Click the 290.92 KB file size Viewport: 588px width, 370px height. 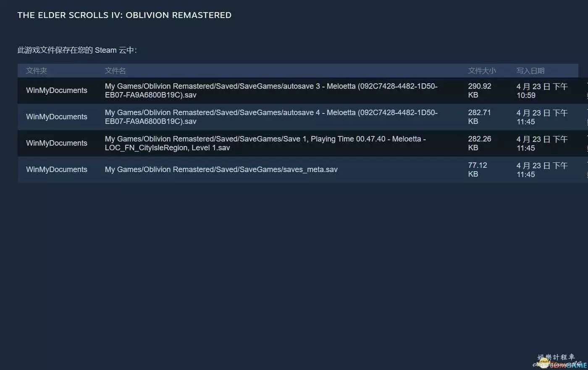coord(479,91)
